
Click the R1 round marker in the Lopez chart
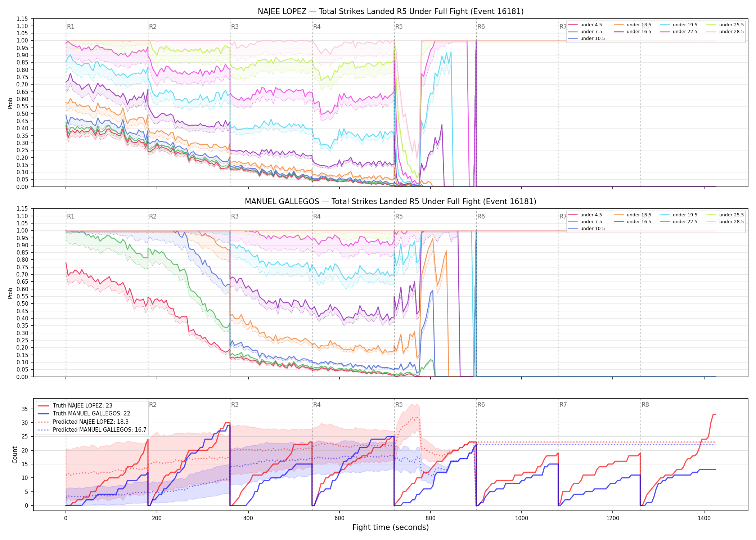click(71, 27)
